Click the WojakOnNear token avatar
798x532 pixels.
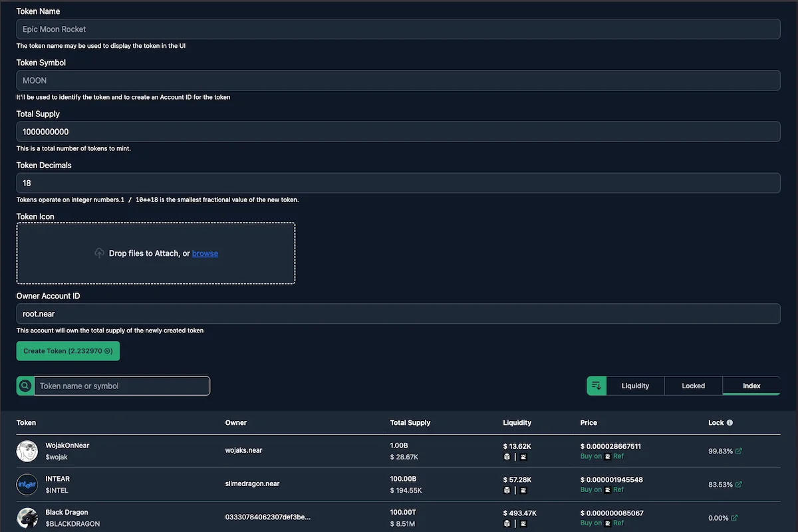point(27,451)
